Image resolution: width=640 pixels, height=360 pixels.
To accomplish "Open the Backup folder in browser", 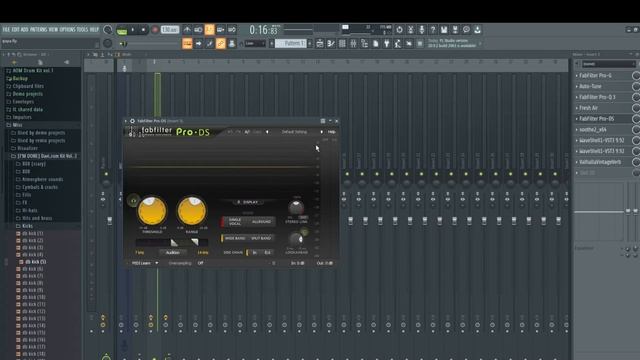I will pyautogui.click(x=20, y=78).
